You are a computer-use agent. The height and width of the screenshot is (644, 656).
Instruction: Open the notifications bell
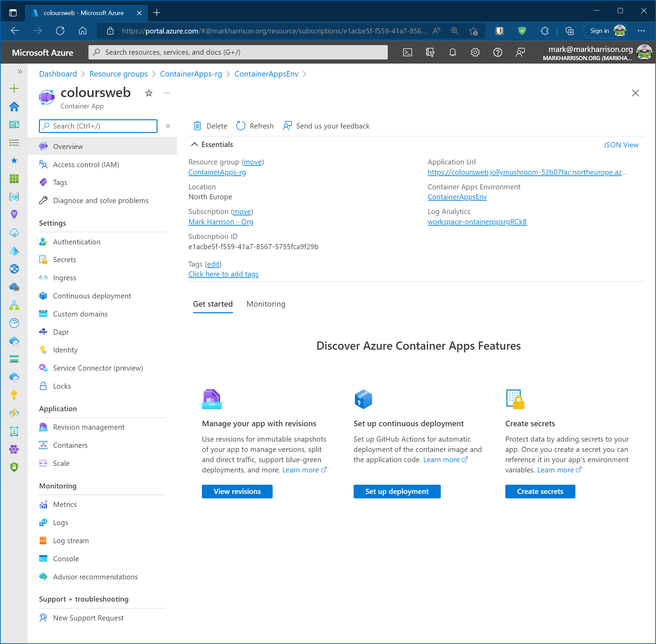[x=452, y=52]
